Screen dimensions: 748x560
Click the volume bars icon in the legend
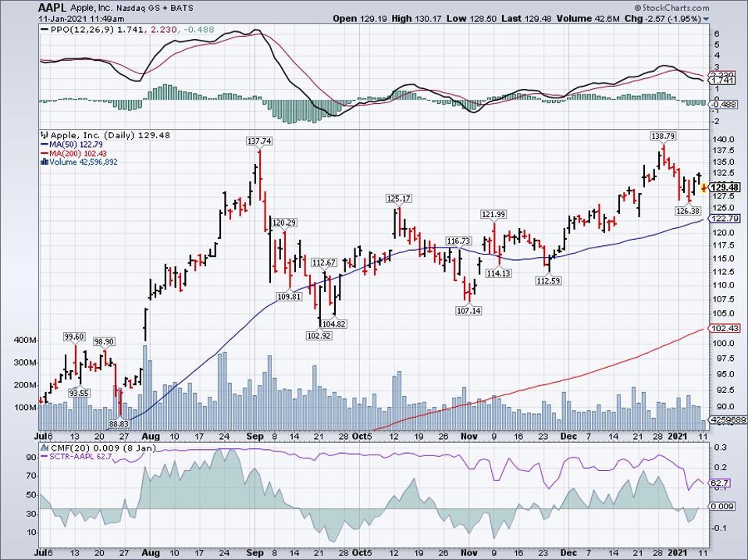tap(45, 162)
